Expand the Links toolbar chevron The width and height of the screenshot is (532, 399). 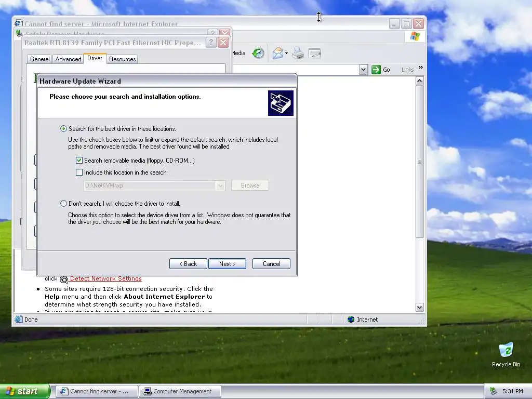coord(421,68)
